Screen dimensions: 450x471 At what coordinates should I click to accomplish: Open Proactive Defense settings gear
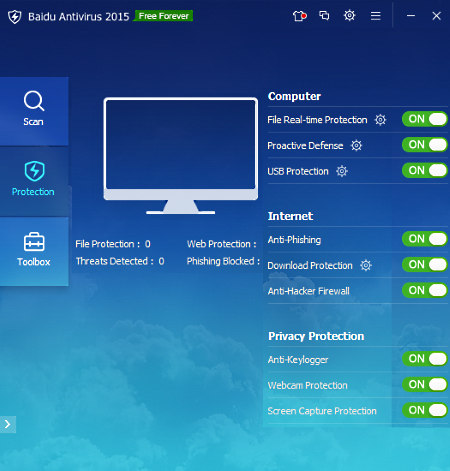pyautogui.click(x=356, y=145)
